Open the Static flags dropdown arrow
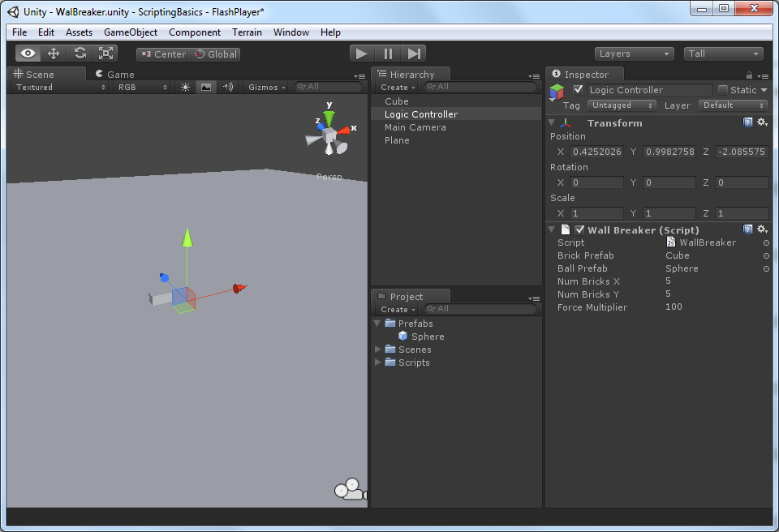Viewport: 779px width, 532px height. [764, 90]
